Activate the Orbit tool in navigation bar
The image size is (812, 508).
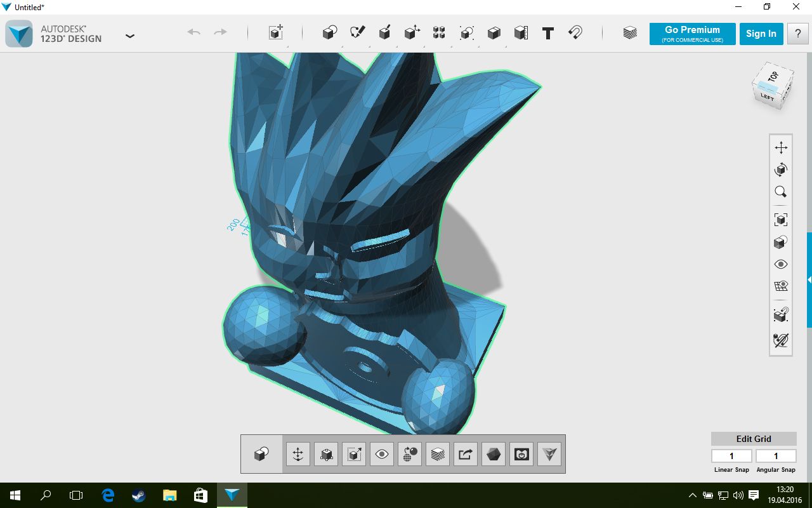(x=781, y=170)
